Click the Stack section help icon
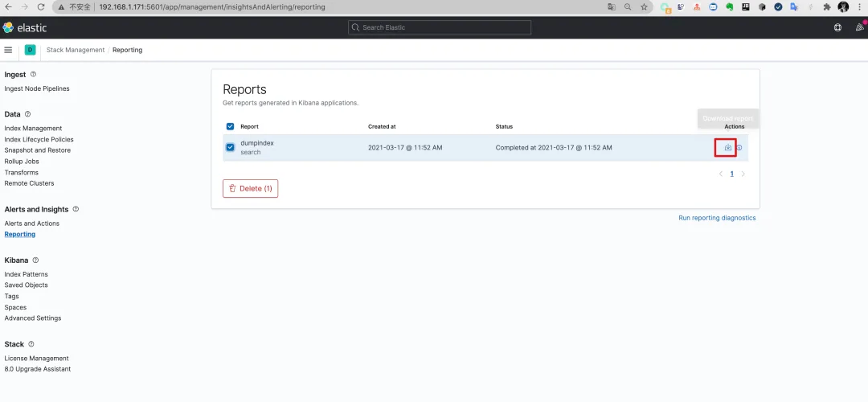Screen dimensions: 868x402 [x=31, y=344]
